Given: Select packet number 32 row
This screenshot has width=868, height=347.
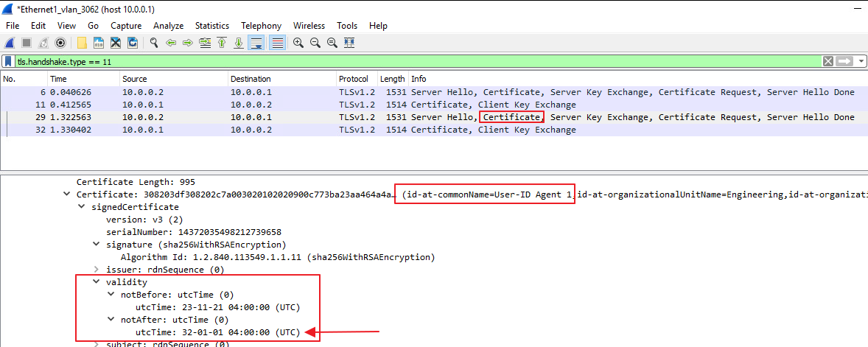Looking at the screenshot, I should [x=434, y=130].
